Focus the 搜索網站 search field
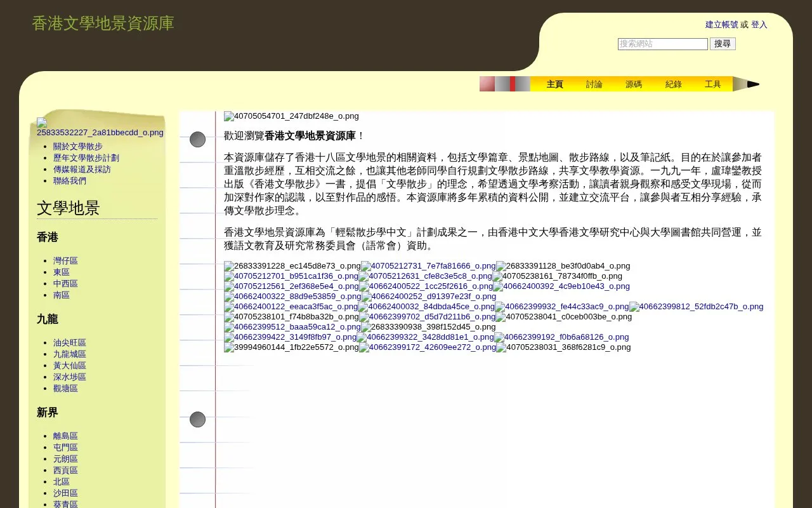The width and height of the screenshot is (812, 508). point(663,44)
